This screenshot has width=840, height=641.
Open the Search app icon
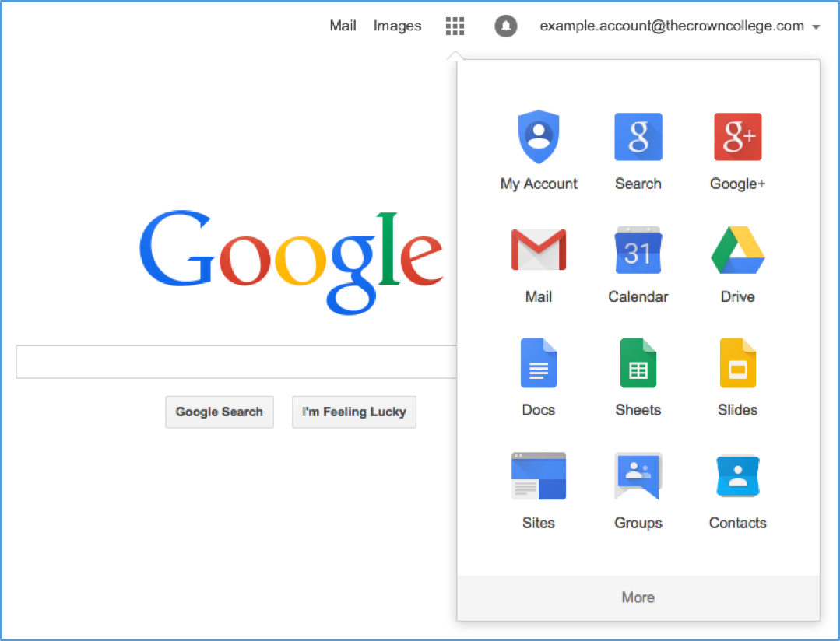point(638,137)
